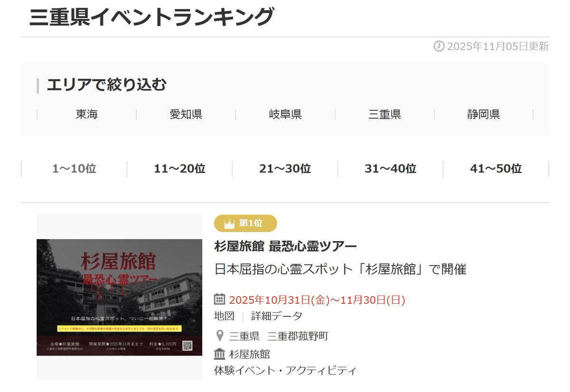Click the clock icon by update date
570x392 pixels.
439,47
